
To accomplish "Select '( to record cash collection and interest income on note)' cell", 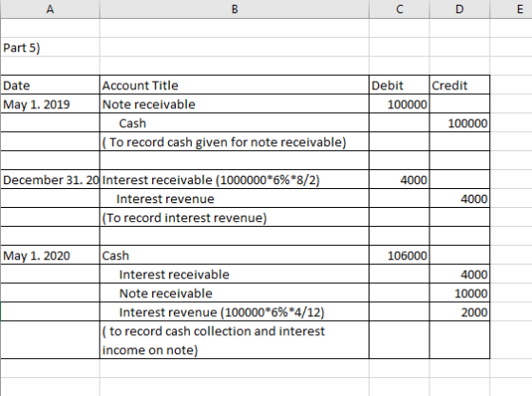I will point(234,340).
